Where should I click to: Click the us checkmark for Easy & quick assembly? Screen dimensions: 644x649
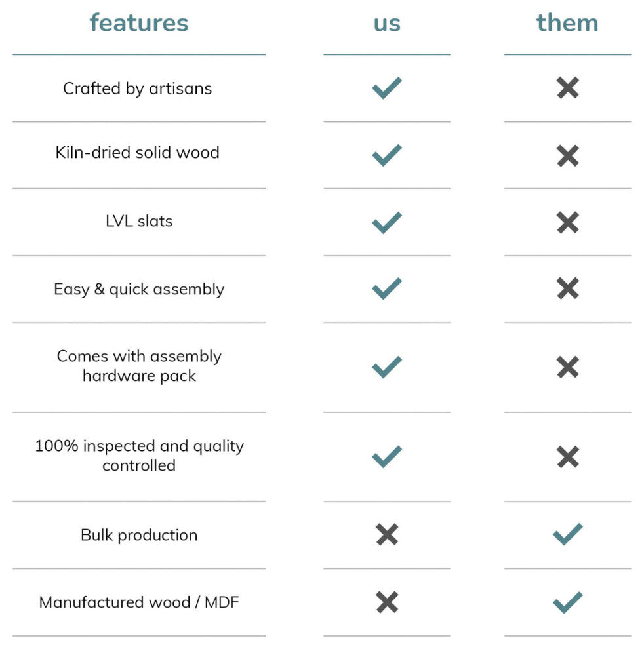[x=386, y=288]
